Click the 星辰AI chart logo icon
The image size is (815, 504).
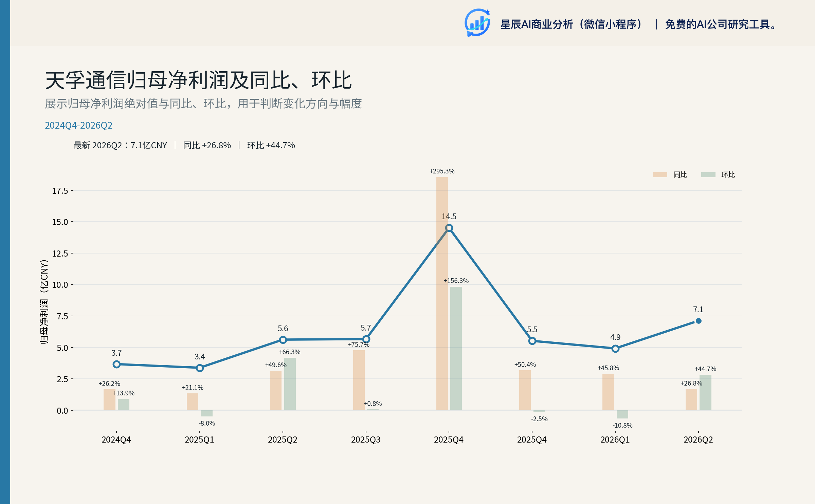[x=477, y=23]
